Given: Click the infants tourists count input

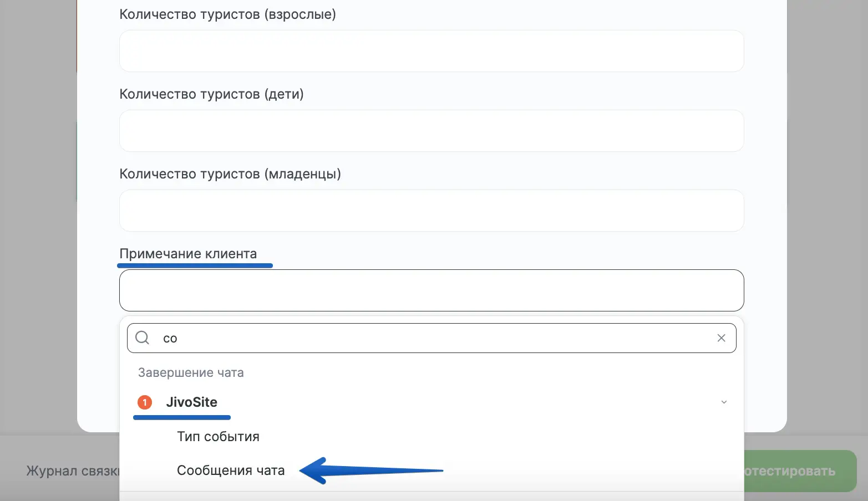Looking at the screenshot, I should (x=432, y=211).
